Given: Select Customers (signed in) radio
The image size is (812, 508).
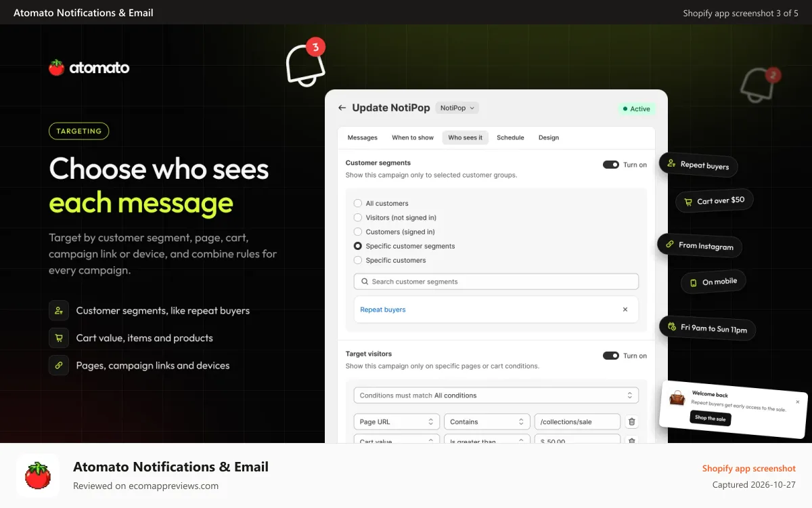Looking at the screenshot, I should 358,232.
